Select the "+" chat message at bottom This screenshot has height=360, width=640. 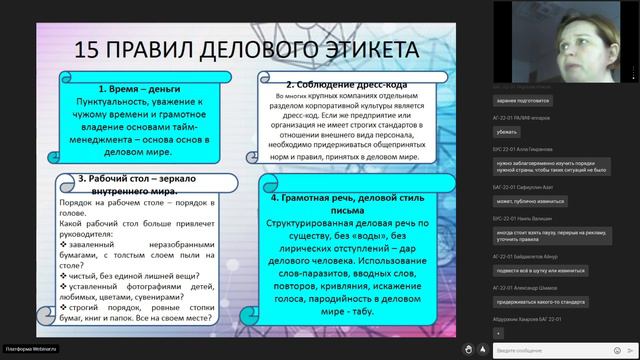(498, 333)
